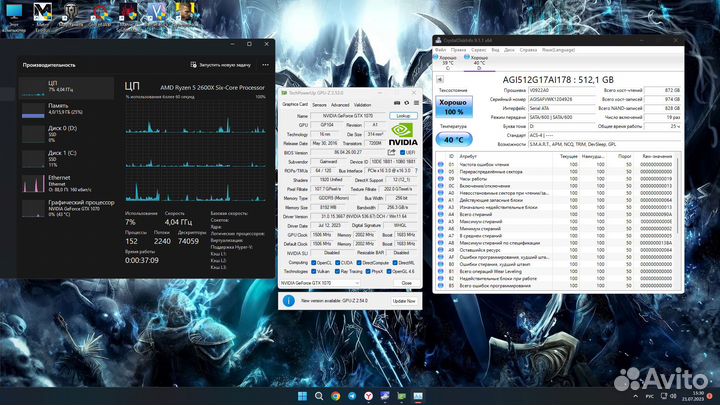Click the blue info icon in update notice
The image size is (720, 405).
tap(288, 301)
